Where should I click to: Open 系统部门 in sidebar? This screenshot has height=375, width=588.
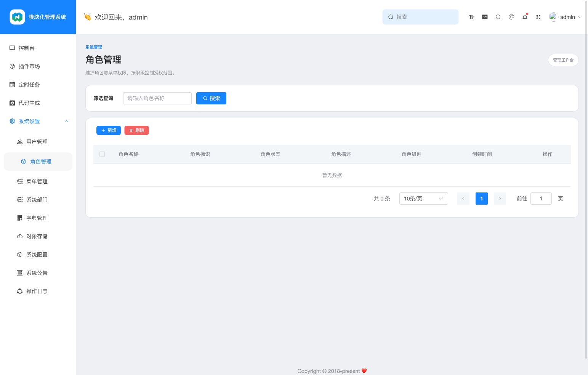tap(37, 200)
